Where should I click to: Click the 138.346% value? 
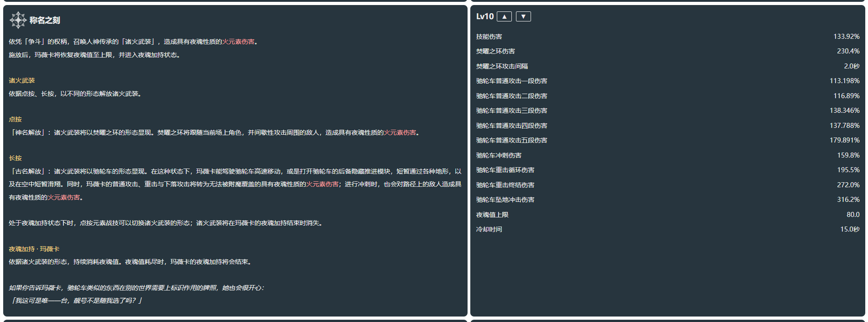pyautogui.click(x=845, y=111)
